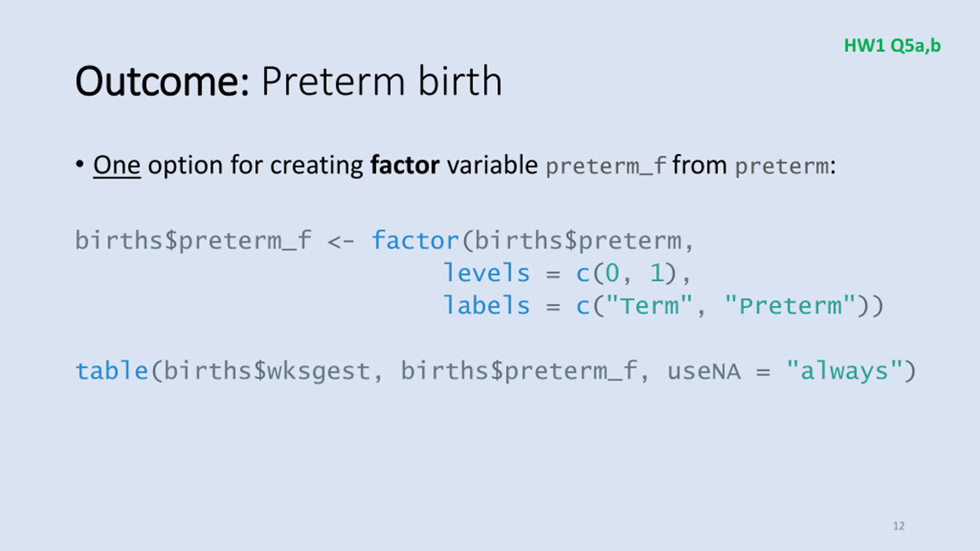Screen dimensions: 980x551
Task: Click the slide number 12
Action: coord(899,526)
